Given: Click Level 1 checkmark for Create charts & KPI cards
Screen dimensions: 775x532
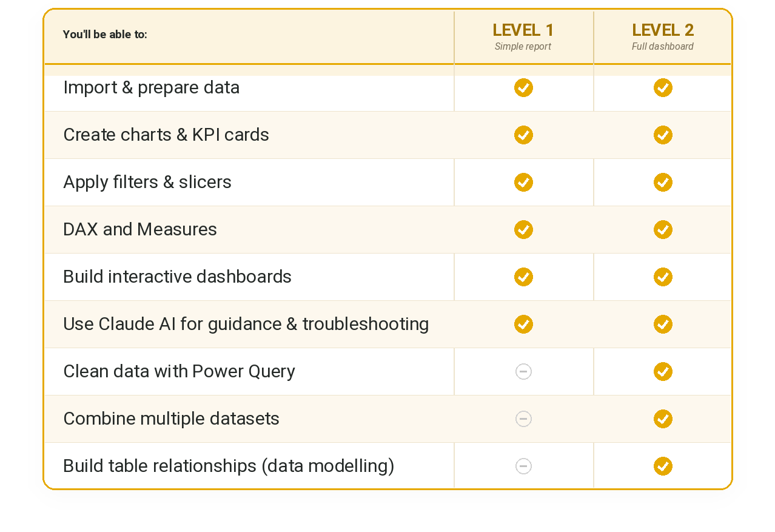Looking at the screenshot, I should [x=523, y=135].
